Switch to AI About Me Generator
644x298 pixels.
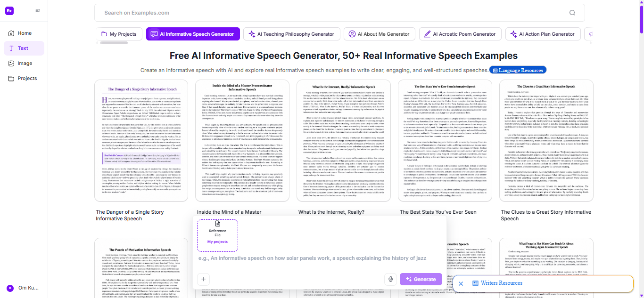(x=380, y=34)
